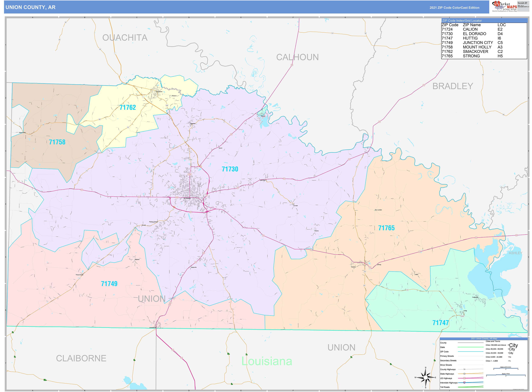
Task: Click the Huttig town label on map
Action: point(465,311)
